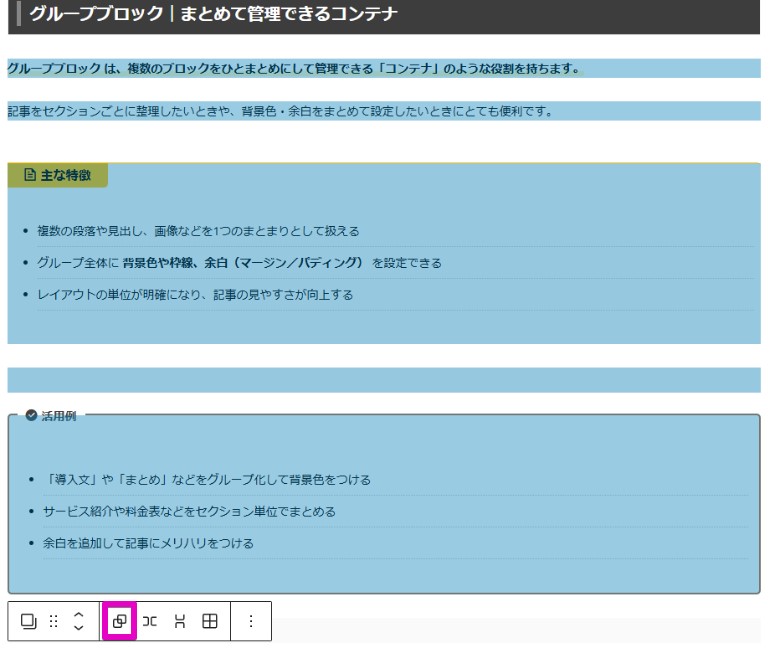The width and height of the screenshot is (780, 648).
Task: Click heading グループブロック｜まとめて管理できるコンテナ
Action: [214, 13]
